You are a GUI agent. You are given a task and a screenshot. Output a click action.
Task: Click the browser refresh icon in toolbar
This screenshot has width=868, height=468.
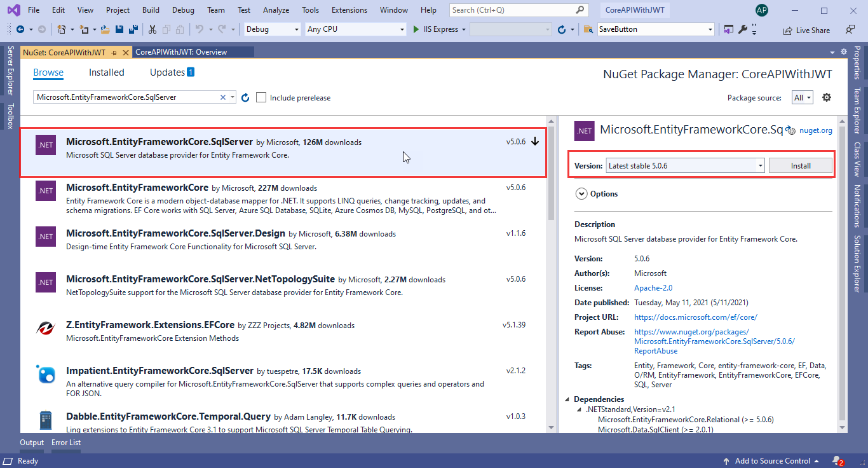[x=562, y=29]
